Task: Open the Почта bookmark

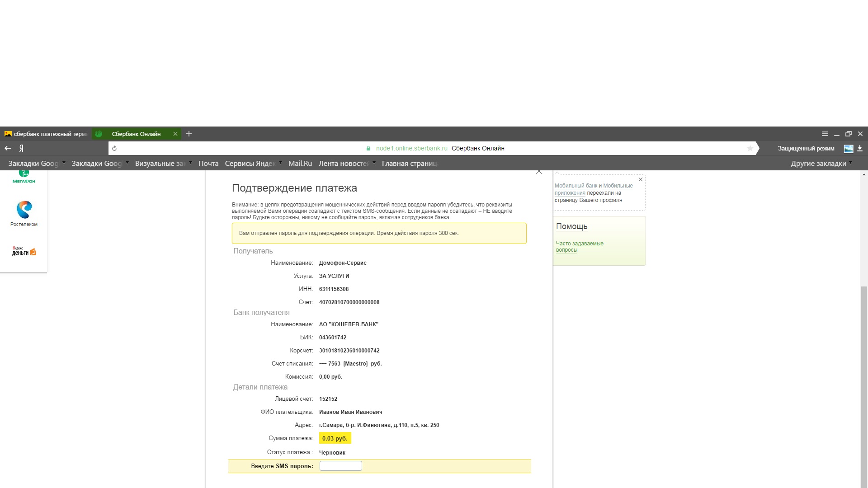Action: (x=208, y=164)
